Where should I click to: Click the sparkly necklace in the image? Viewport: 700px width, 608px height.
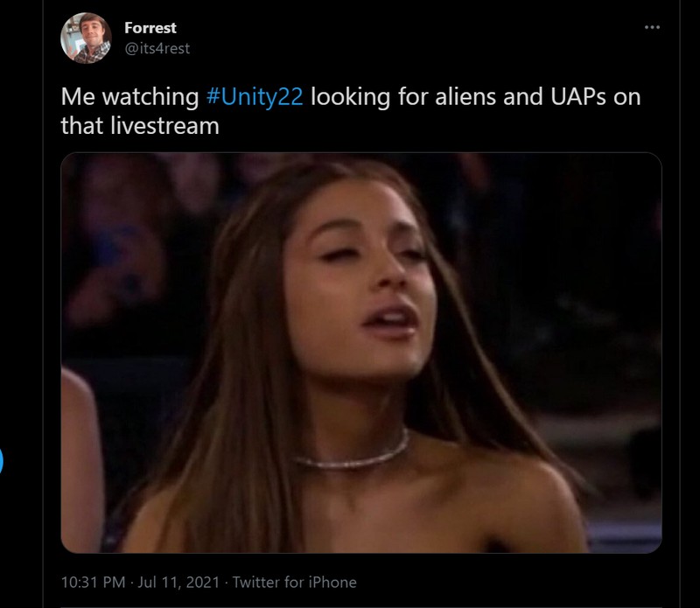[x=352, y=455]
